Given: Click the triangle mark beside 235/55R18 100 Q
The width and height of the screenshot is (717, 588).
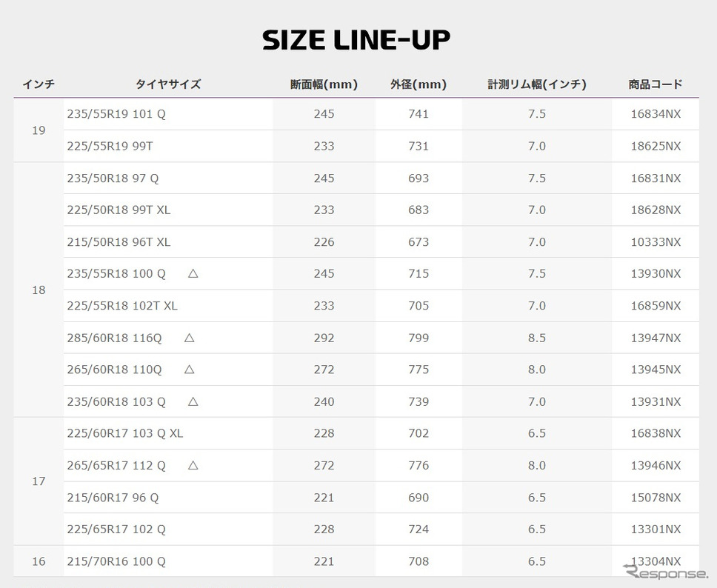Looking at the screenshot, I should coord(193,273).
